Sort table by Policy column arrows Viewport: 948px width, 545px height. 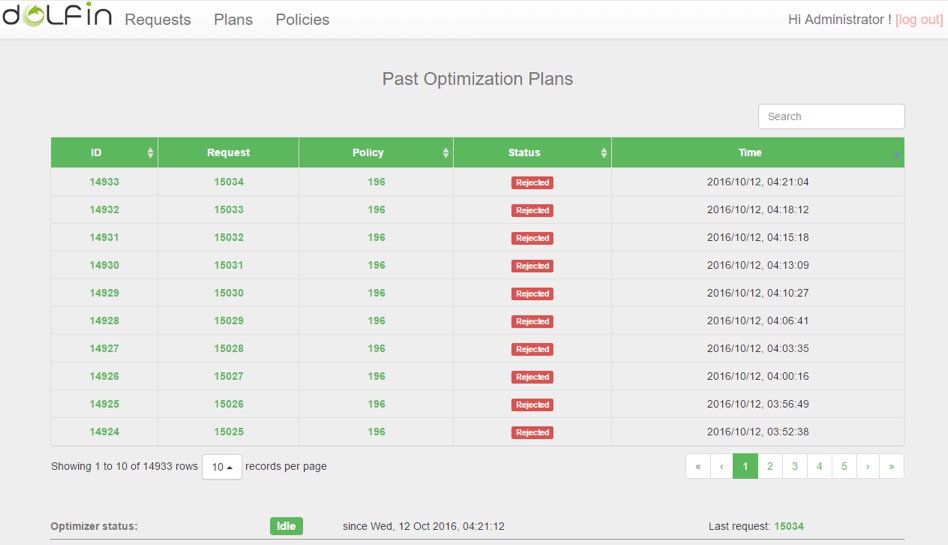click(446, 153)
